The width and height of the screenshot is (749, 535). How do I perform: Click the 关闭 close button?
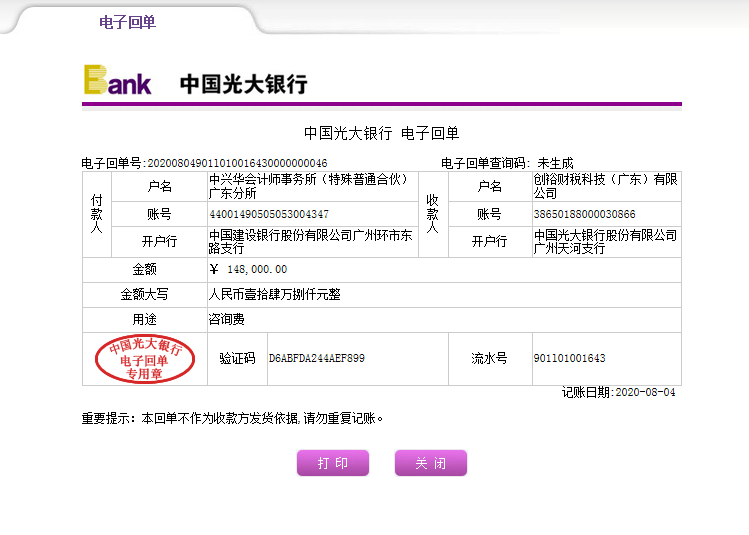click(431, 463)
